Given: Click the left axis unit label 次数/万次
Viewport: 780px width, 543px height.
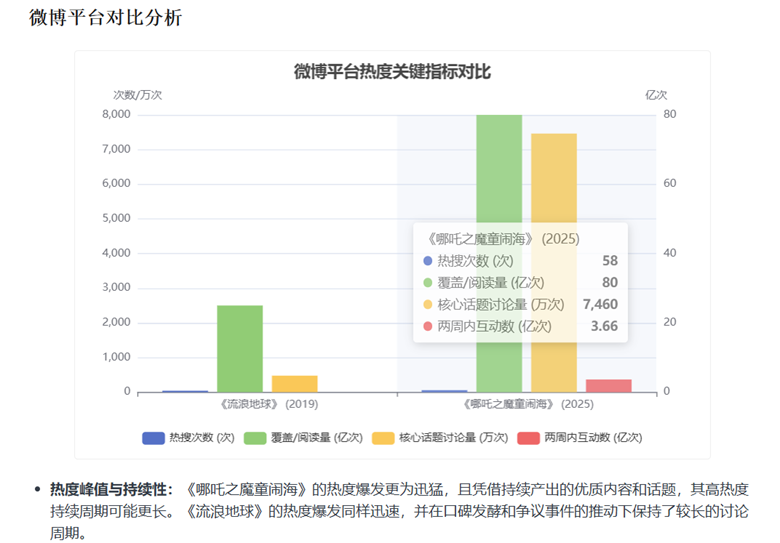Looking at the screenshot, I should pos(138,95).
